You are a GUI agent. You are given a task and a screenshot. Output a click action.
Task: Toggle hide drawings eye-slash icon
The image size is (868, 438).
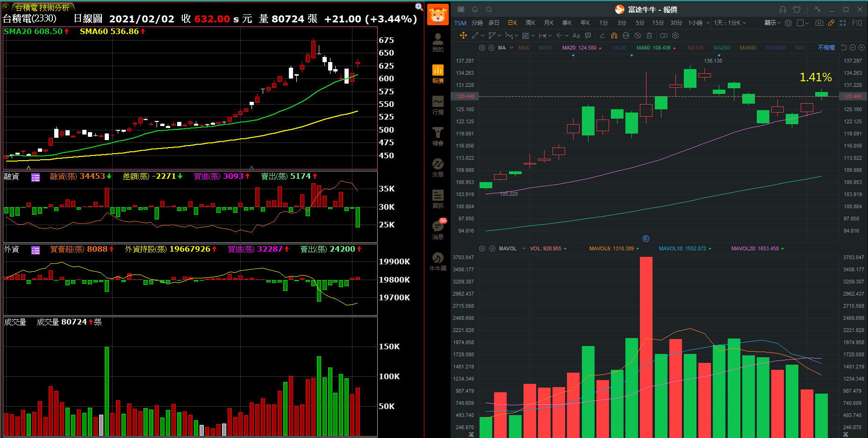(x=638, y=35)
